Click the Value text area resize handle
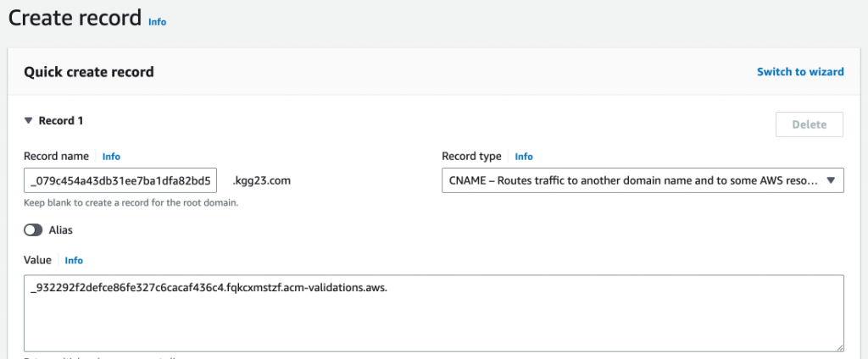This screenshot has height=359, width=868. 839,346
